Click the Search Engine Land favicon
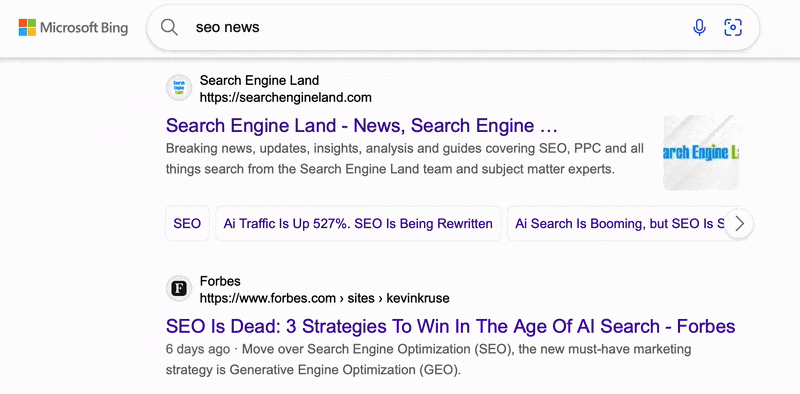The image size is (800, 394). tap(179, 88)
